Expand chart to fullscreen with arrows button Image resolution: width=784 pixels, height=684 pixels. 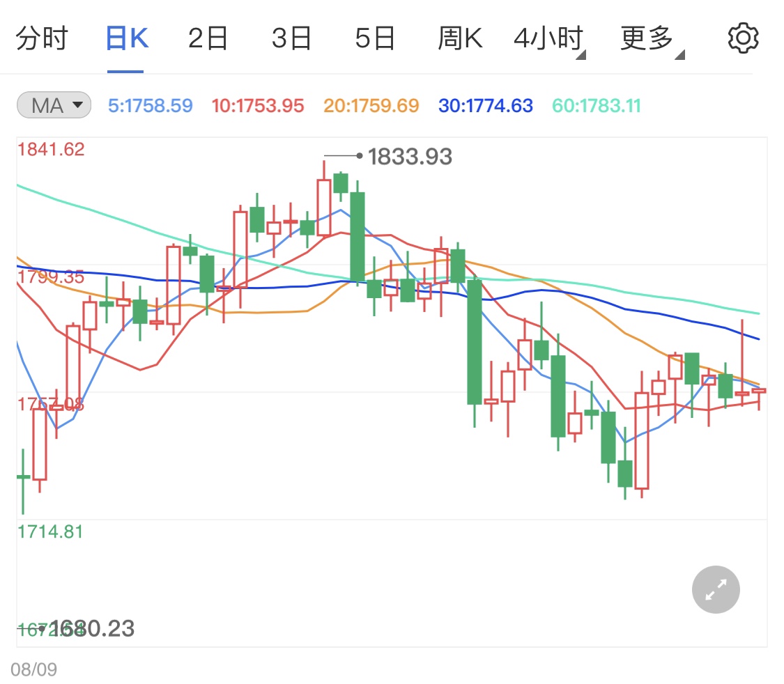click(x=716, y=589)
